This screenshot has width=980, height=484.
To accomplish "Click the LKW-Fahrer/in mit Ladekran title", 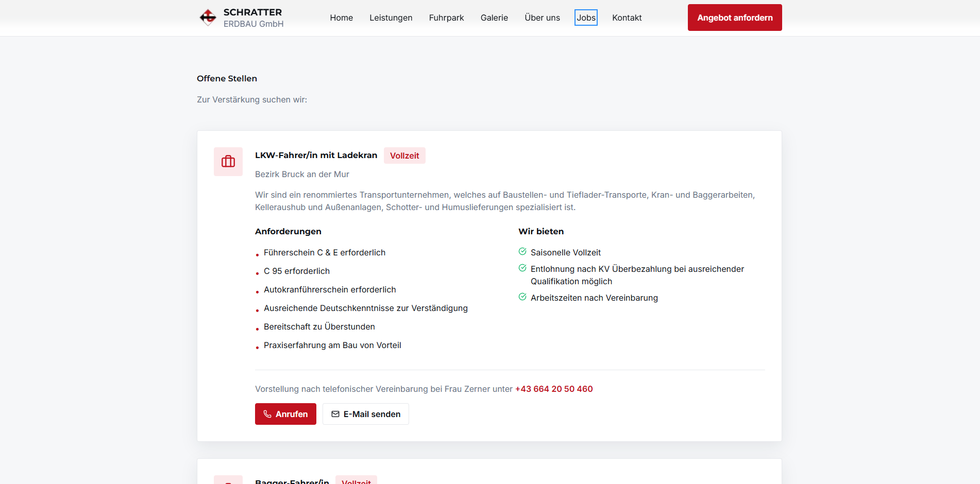I will point(316,155).
